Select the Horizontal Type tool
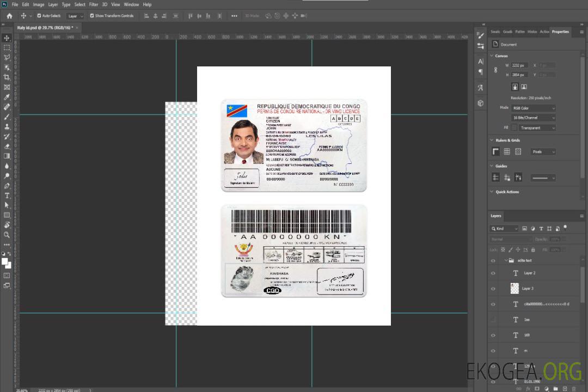 pyautogui.click(x=7, y=195)
